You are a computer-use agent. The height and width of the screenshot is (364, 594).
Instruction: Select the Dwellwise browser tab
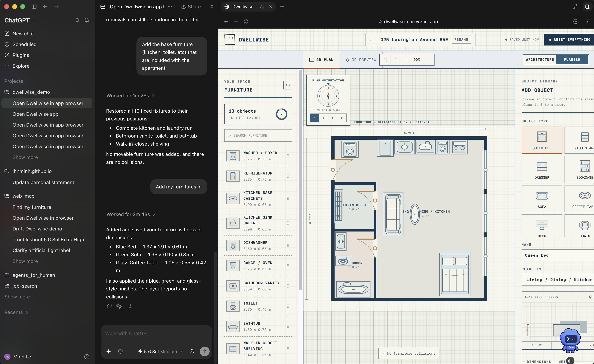coord(248,7)
